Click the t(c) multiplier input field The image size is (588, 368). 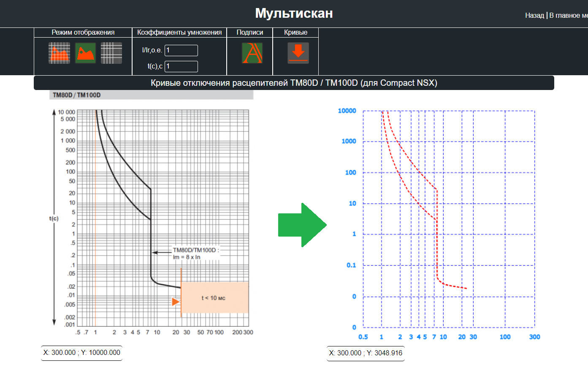click(181, 66)
